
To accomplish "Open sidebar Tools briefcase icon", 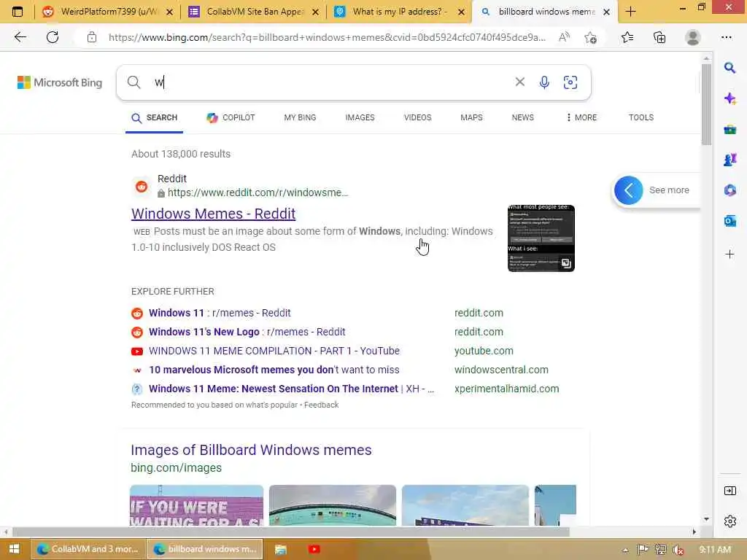I will click(x=729, y=130).
